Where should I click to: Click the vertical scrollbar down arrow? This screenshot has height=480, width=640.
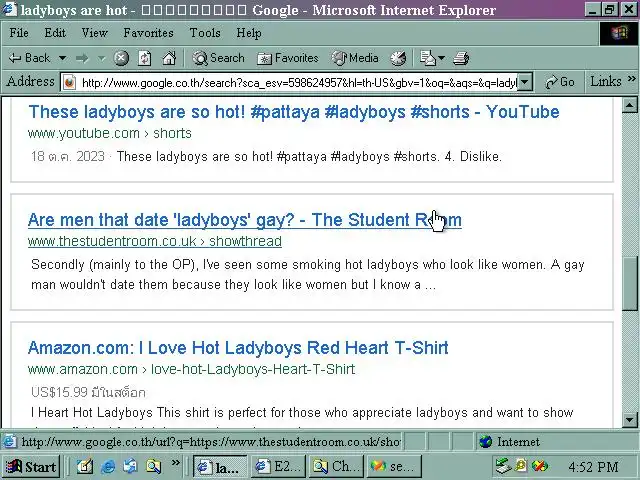click(x=629, y=419)
